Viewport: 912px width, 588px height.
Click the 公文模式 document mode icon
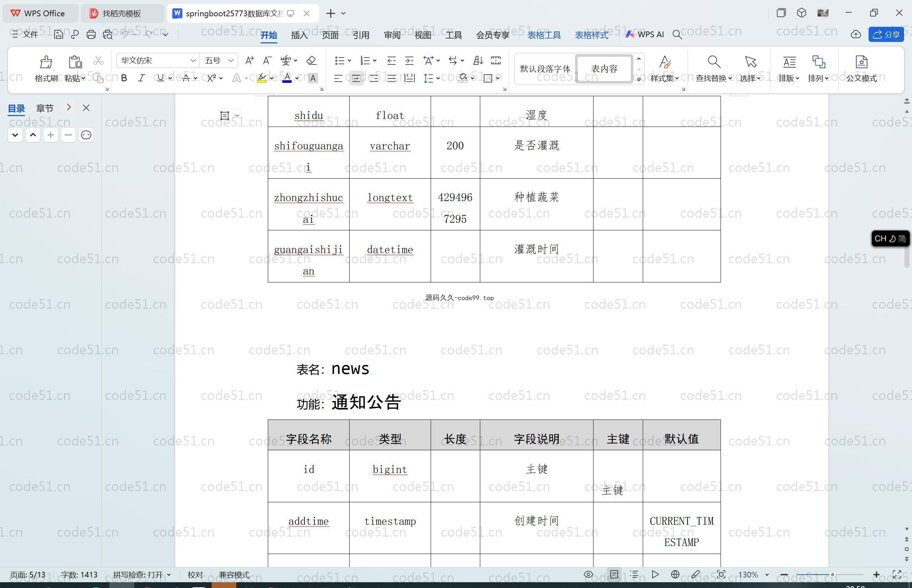tap(861, 62)
